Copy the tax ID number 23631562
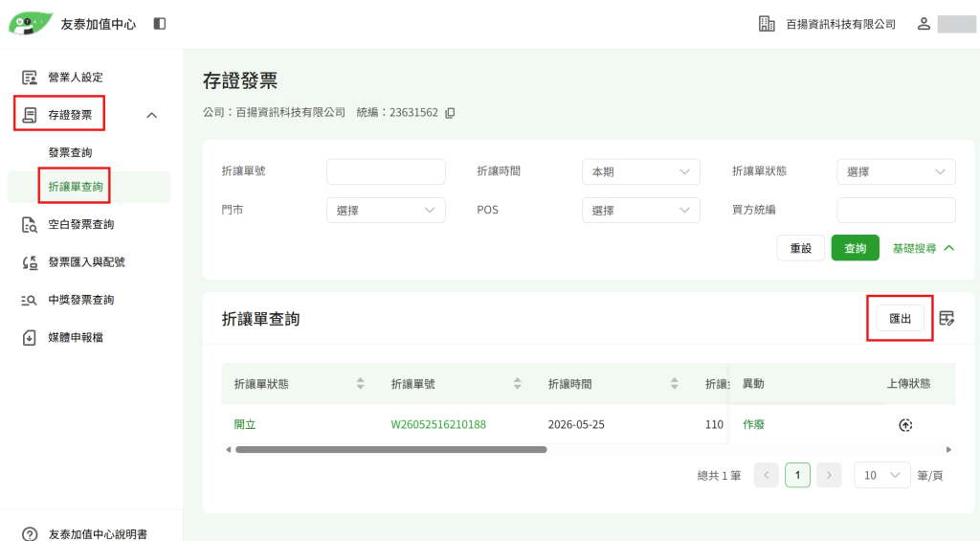Screen dimensions: 980x541 coord(450,113)
